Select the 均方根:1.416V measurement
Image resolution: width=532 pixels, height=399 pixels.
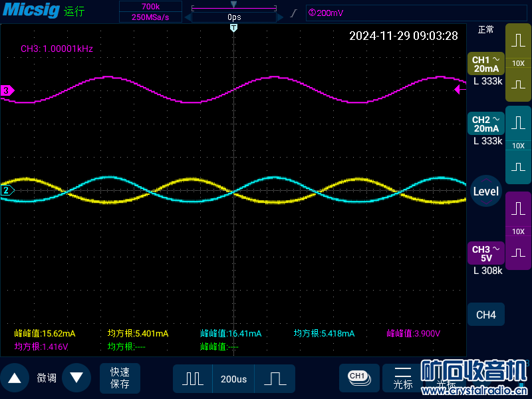click(x=41, y=346)
